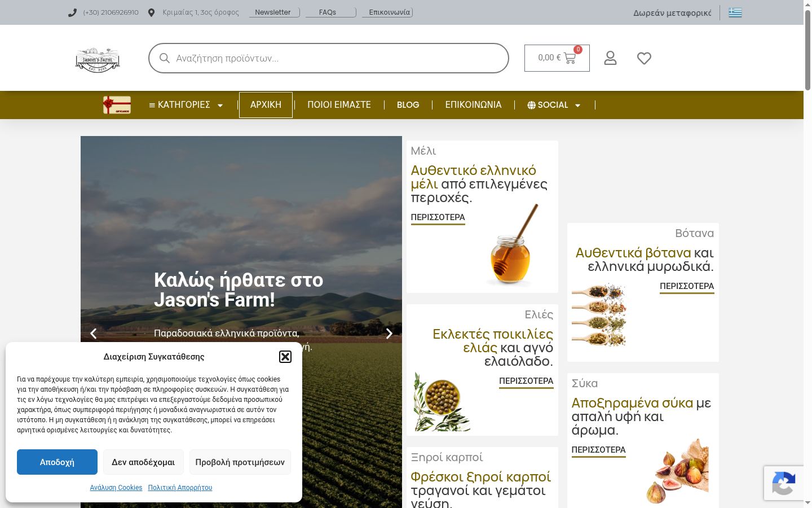
Task: Open Πολιτική Απορρήτου link
Action: pos(180,488)
